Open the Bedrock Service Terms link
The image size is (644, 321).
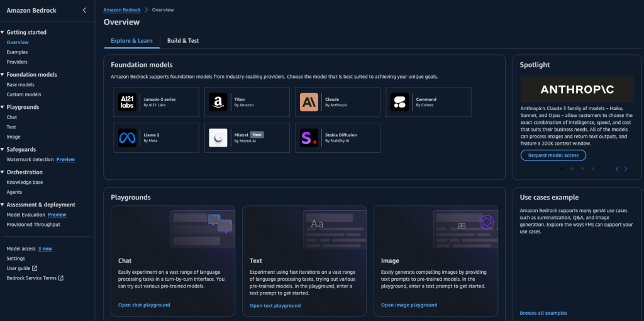point(31,278)
